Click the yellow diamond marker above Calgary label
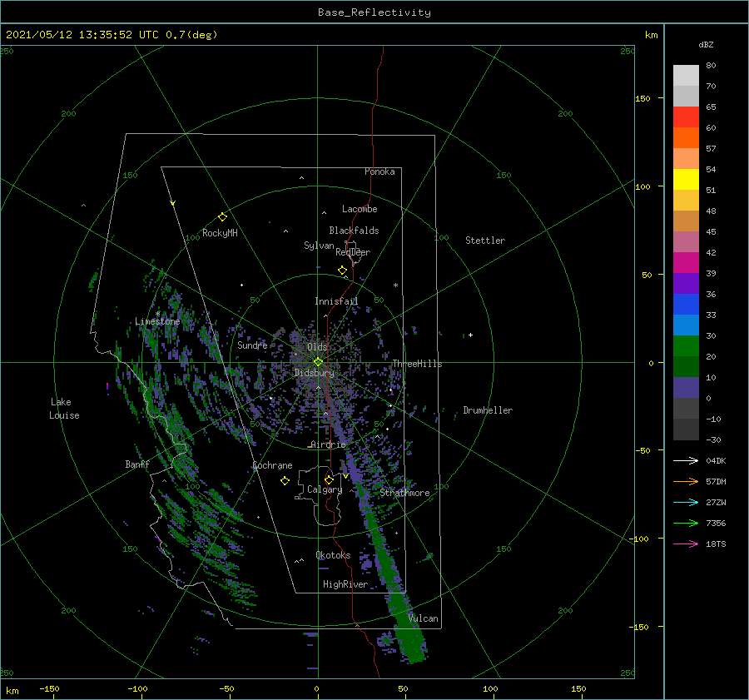749x700 pixels. pyautogui.click(x=329, y=479)
